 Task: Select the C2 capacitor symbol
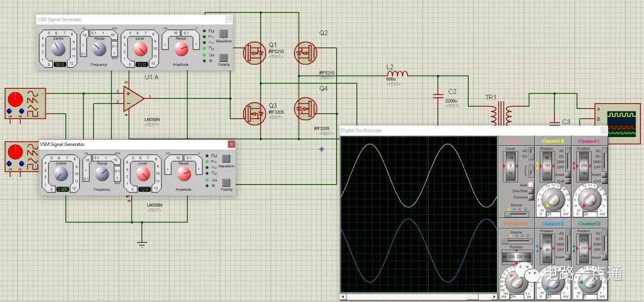pyautogui.click(x=438, y=97)
